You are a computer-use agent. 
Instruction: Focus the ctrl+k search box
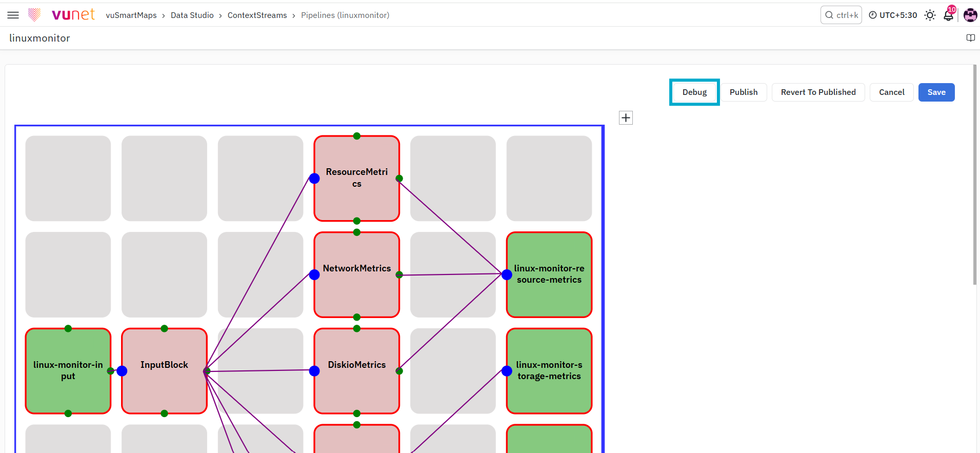click(x=841, y=15)
